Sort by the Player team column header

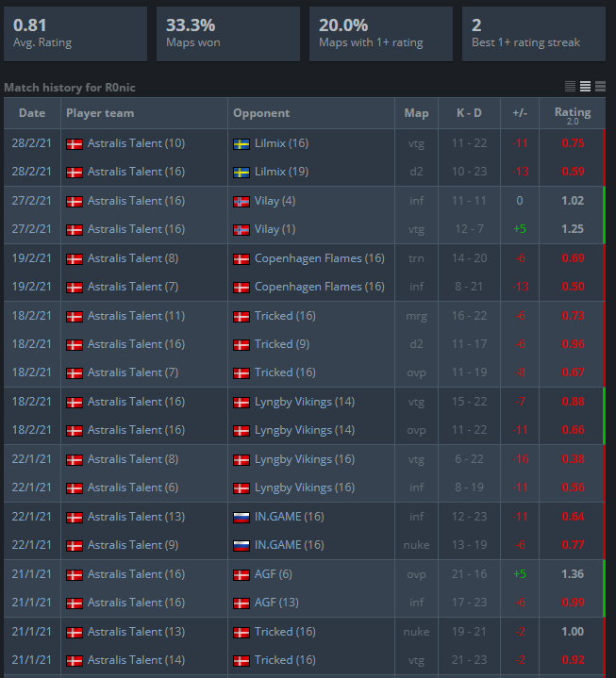144,113
